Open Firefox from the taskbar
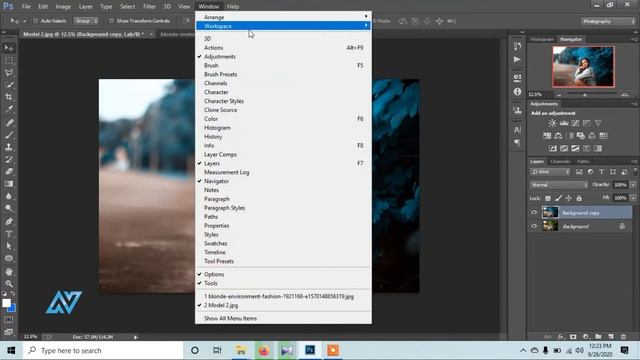This screenshot has width=640, height=360. coord(264,350)
